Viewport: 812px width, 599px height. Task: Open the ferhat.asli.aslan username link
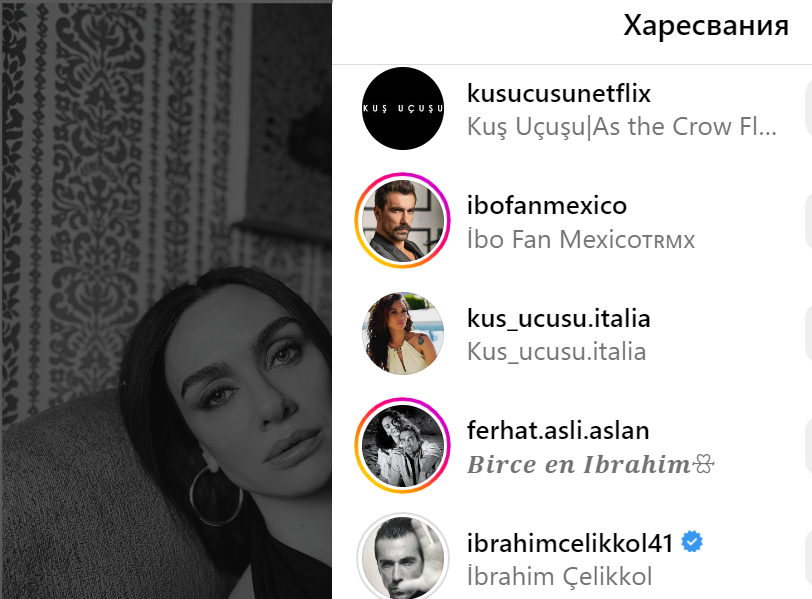558,430
